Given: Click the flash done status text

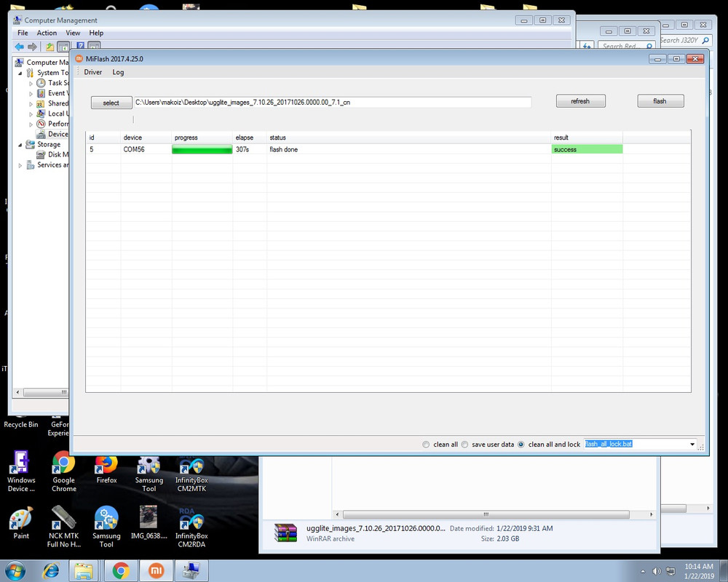Looking at the screenshot, I should point(284,149).
